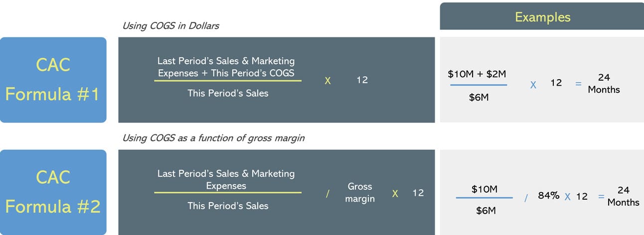Image resolution: width=644 pixels, height=235 pixels.
Task: Click the number 12 in the Formula #1 panel
Action: pyautogui.click(x=362, y=80)
